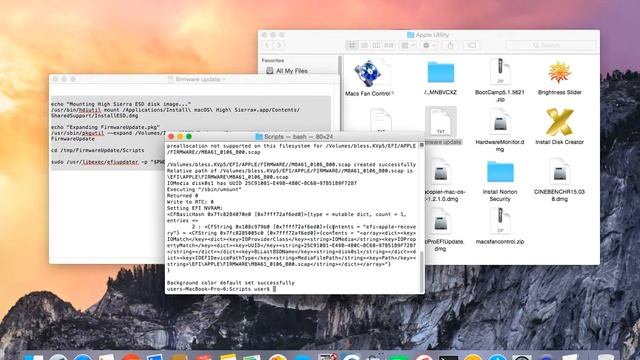Go forward in the Apple Utility Finder window
Image resolution: width=640 pixels, height=360 pixels.
pyautogui.click(x=279, y=45)
